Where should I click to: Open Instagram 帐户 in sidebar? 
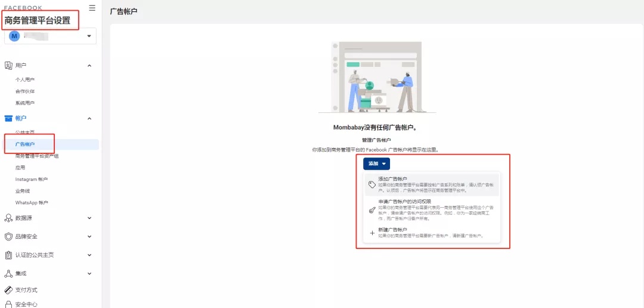(x=32, y=179)
